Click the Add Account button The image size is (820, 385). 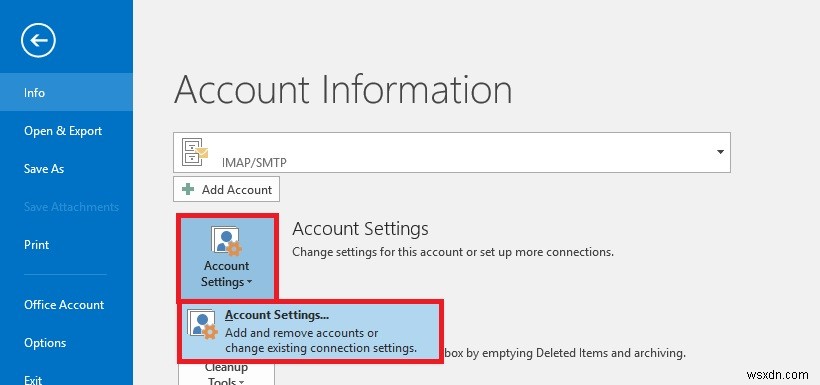pyautogui.click(x=226, y=189)
